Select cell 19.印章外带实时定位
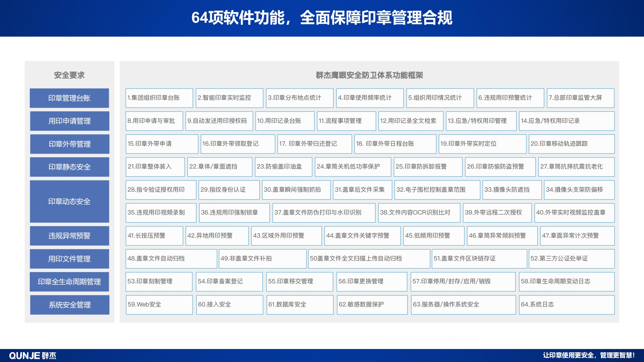Screen dimensions: 644x362 click(482, 144)
